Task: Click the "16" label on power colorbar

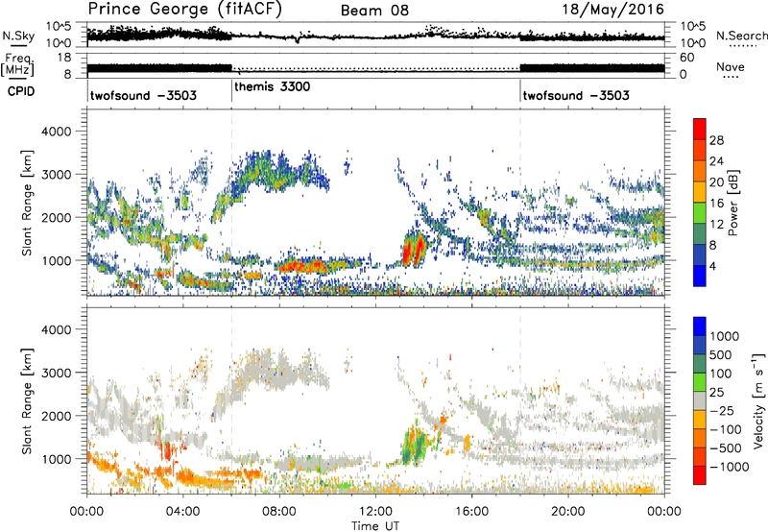Action: (716, 204)
